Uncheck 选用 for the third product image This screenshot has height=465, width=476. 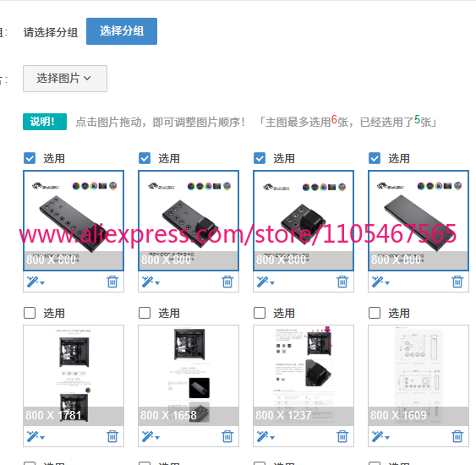[260, 158]
